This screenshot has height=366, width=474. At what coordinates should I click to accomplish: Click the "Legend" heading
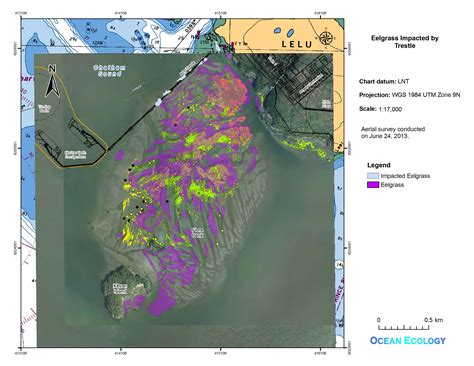pos(379,165)
